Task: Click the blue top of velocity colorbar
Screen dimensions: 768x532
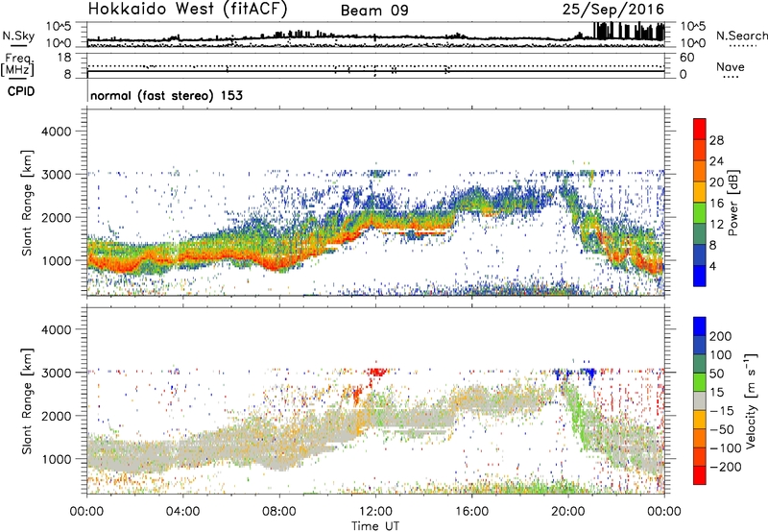Action: [x=700, y=326]
